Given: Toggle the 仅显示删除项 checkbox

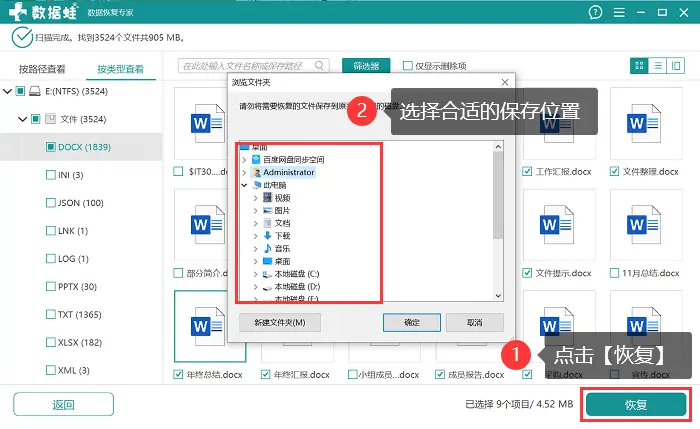Looking at the screenshot, I should [x=408, y=66].
